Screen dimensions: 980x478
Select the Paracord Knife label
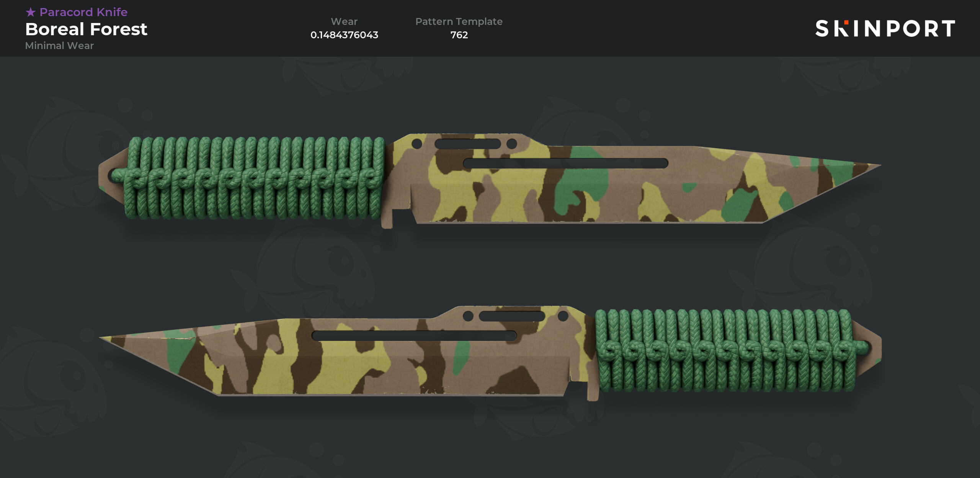[x=83, y=12]
